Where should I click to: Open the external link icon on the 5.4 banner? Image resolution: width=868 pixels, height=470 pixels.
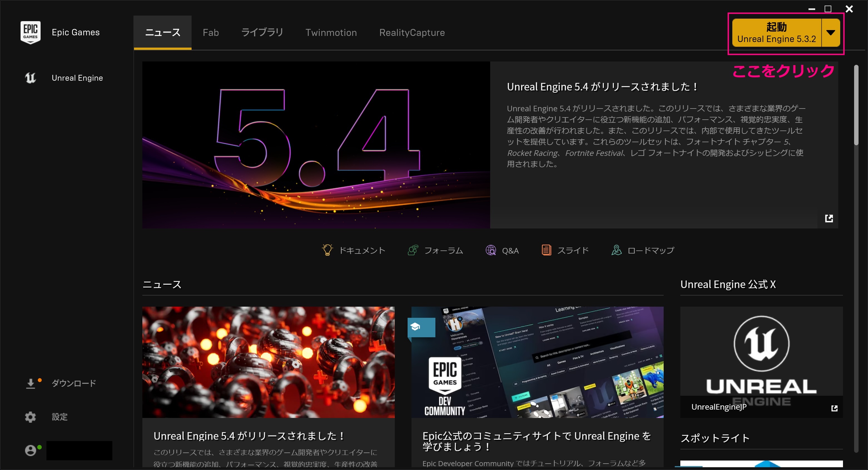point(829,218)
